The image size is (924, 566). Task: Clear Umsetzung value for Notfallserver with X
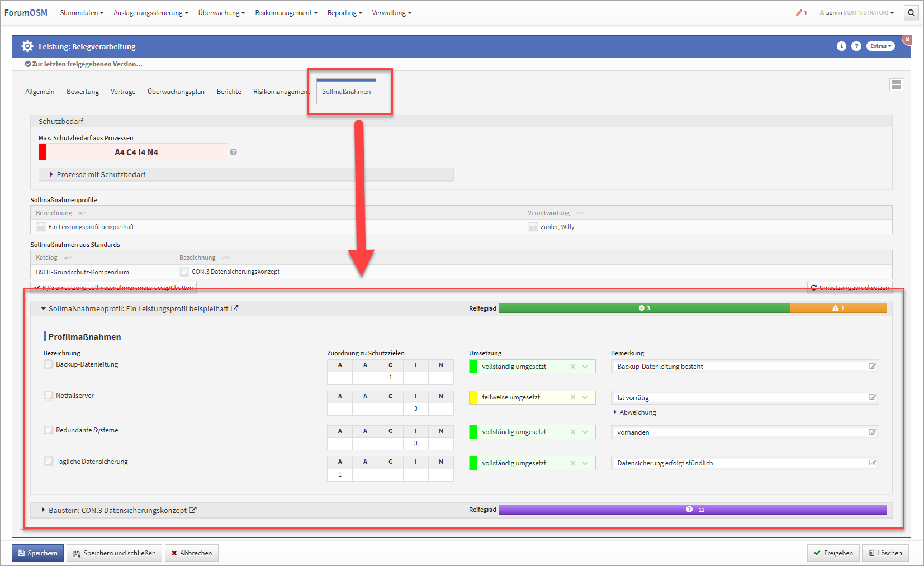pos(572,398)
